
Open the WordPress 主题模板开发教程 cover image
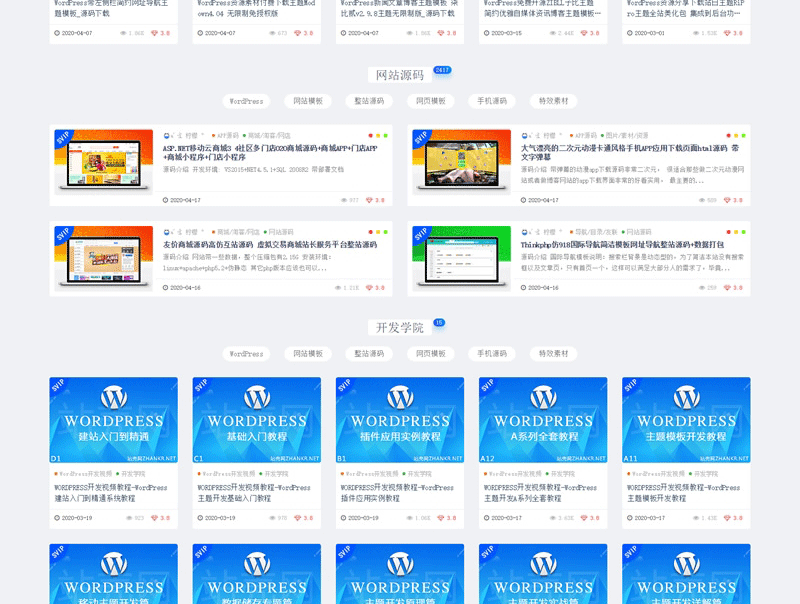(x=686, y=420)
